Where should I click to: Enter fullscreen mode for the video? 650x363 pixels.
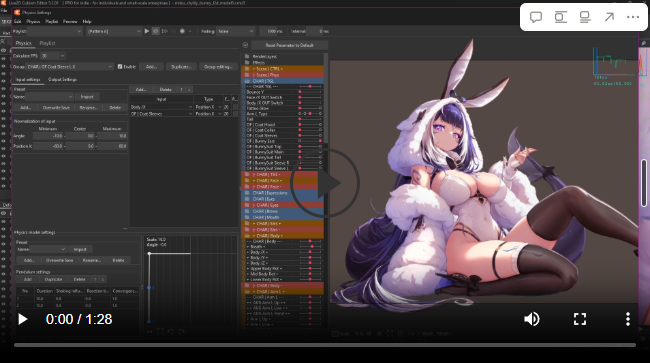(x=580, y=319)
